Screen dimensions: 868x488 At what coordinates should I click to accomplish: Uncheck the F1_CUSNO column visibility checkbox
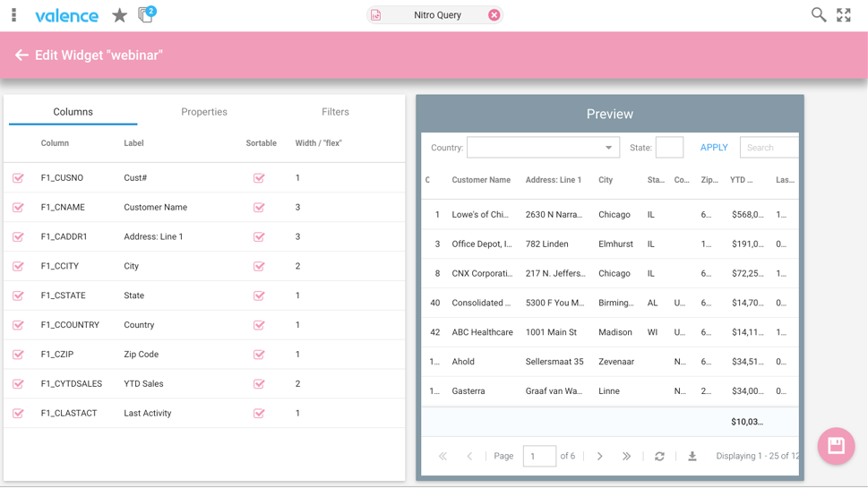(x=18, y=177)
